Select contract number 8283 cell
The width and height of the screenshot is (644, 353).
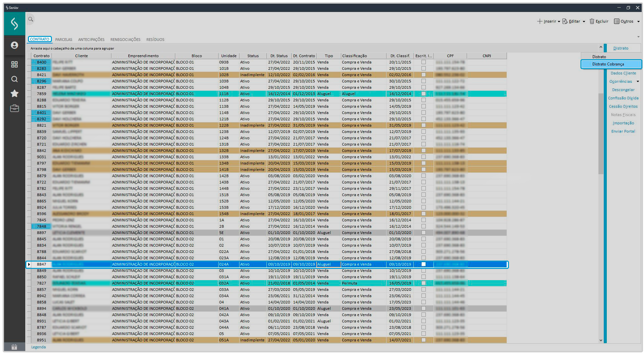coord(42,68)
